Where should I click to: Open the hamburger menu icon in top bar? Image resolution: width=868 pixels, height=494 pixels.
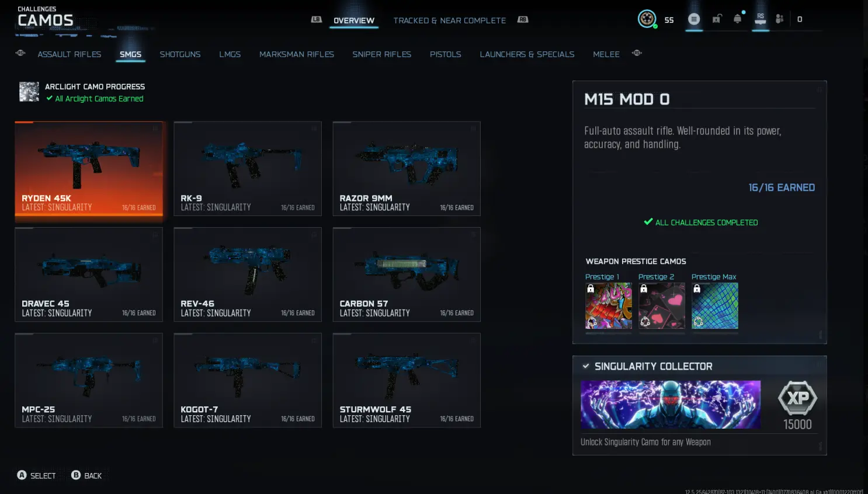point(694,19)
